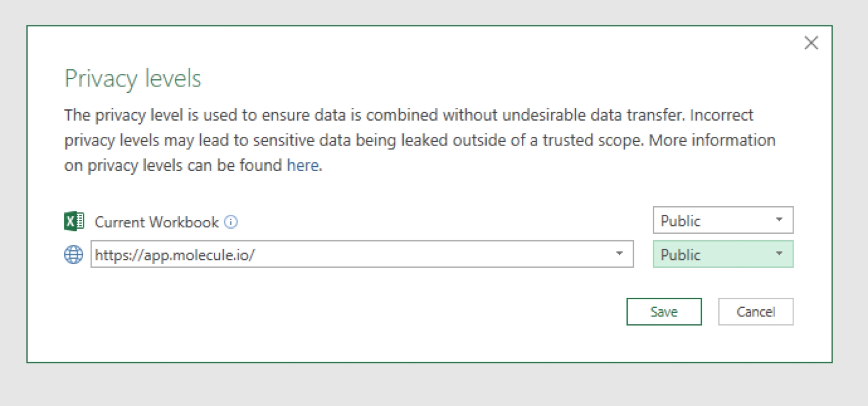Save the privacy level settings
The width and height of the screenshot is (868, 406).
664,312
